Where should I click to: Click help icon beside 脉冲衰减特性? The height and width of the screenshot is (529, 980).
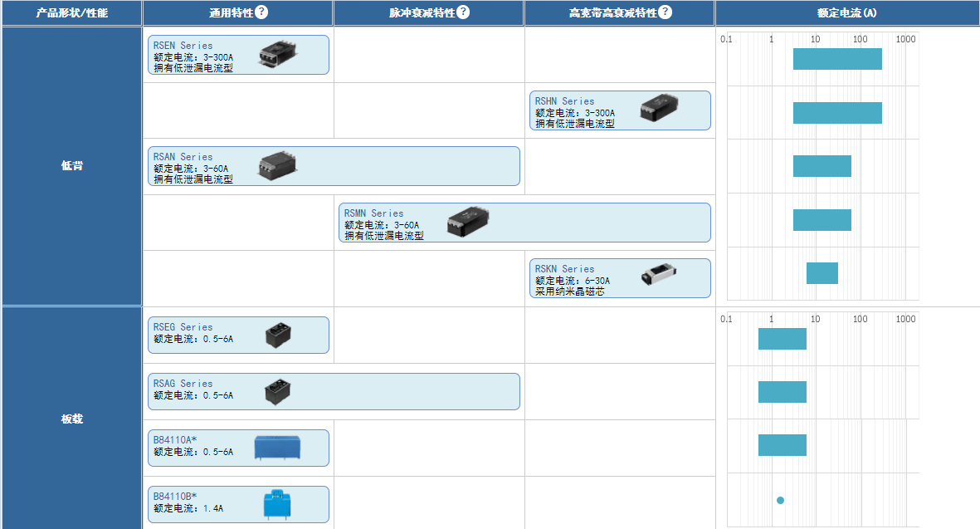point(463,12)
